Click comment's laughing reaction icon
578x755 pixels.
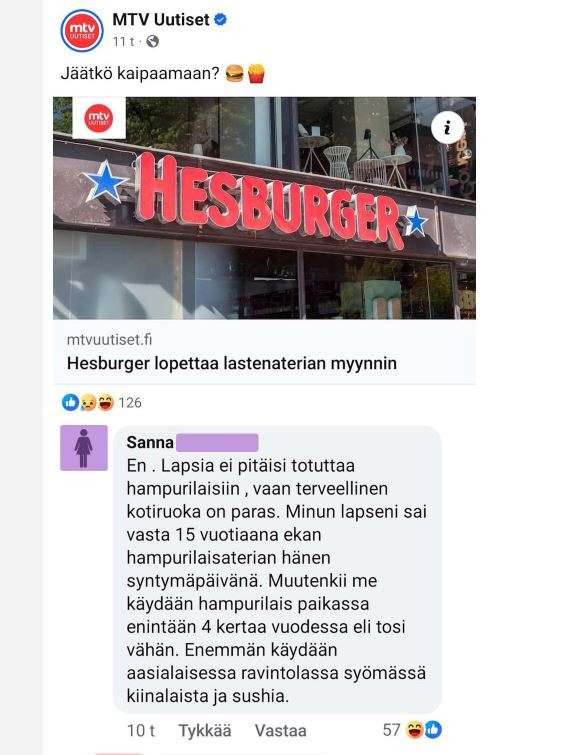(415, 730)
